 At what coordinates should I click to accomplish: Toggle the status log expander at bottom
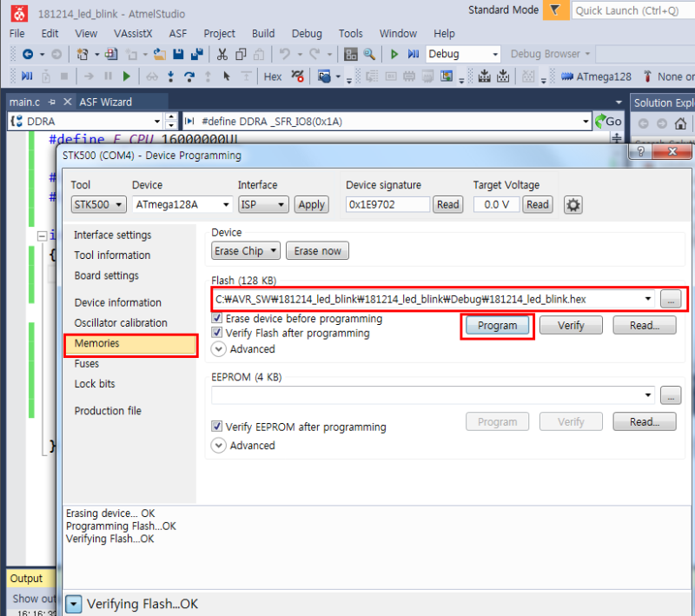pyautogui.click(x=74, y=604)
